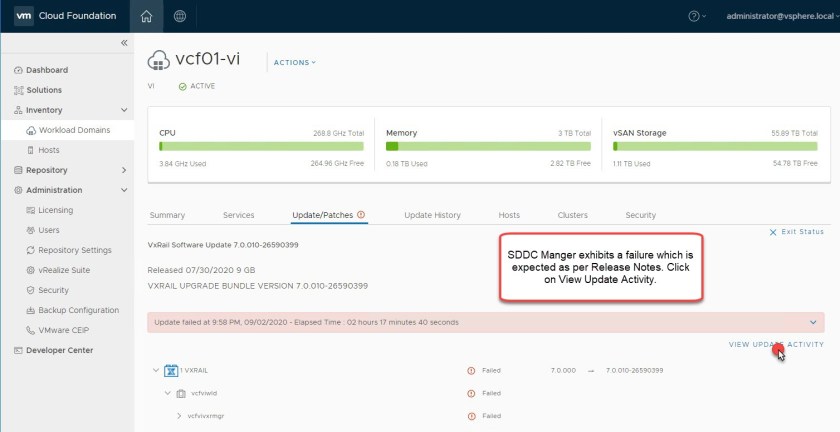840x432 pixels.
Task: Switch to the Services tab
Action: (238, 215)
